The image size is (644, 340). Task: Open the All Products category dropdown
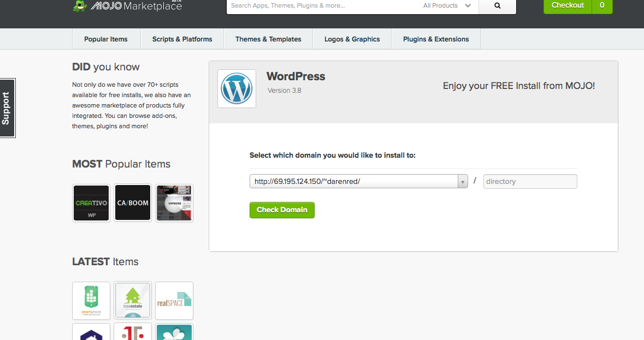click(x=447, y=6)
